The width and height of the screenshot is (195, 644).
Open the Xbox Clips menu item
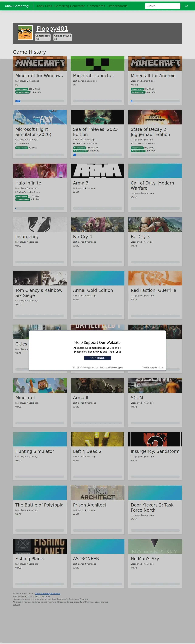(44, 6)
